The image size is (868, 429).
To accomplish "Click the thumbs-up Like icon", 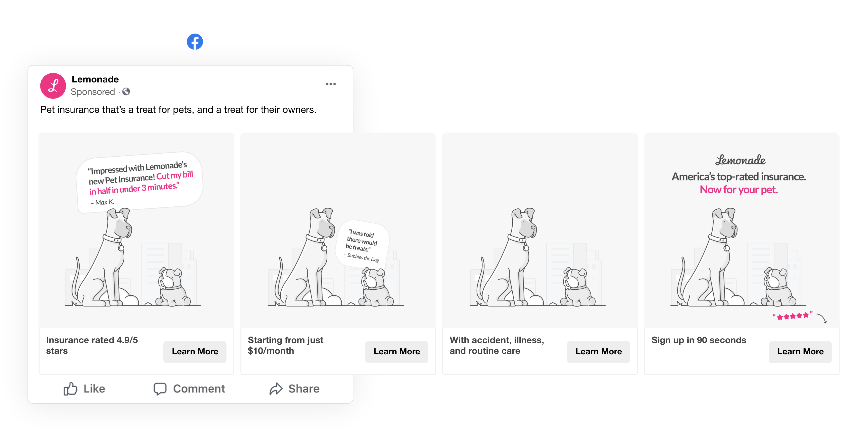I will (x=70, y=389).
